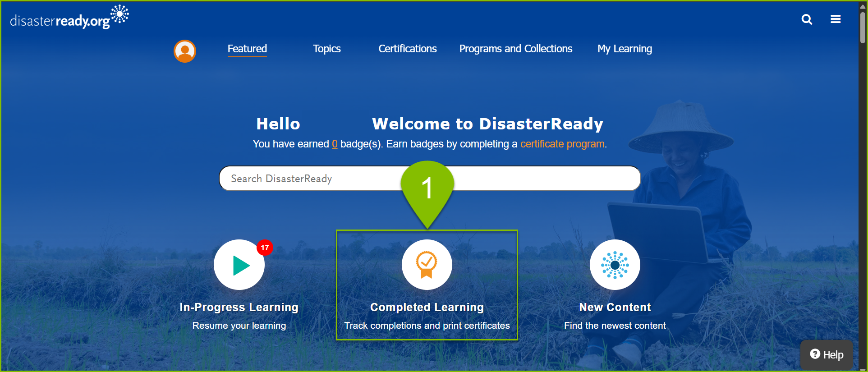868x372 pixels.
Task: Click the 'Resume your learning' text
Action: [239, 326]
